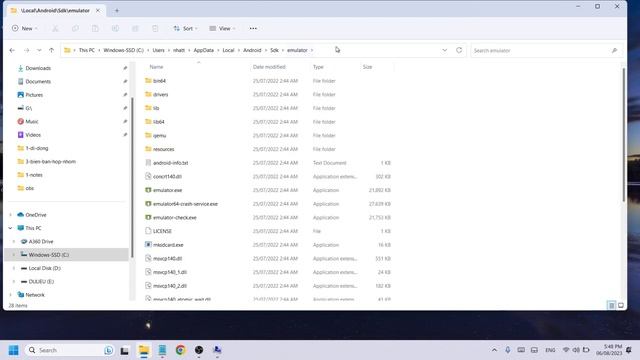640x360 pixels.
Task: Close the emulator folder tab
Action: [x=98, y=11]
